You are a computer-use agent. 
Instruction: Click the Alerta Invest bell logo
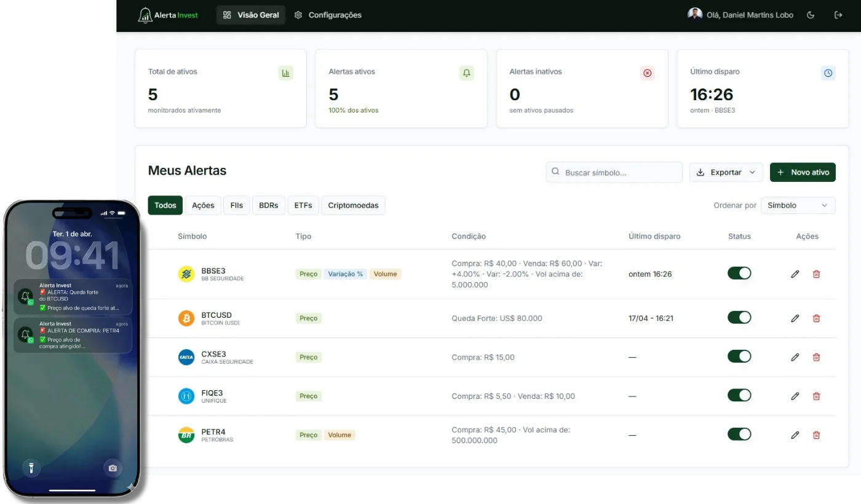click(145, 15)
